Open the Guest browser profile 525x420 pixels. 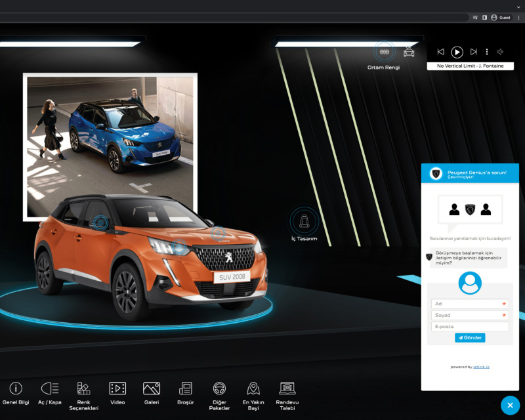[x=501, y=18]
